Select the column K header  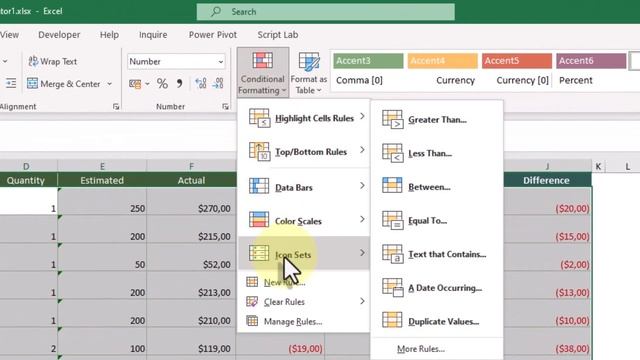tap(598, 166)
